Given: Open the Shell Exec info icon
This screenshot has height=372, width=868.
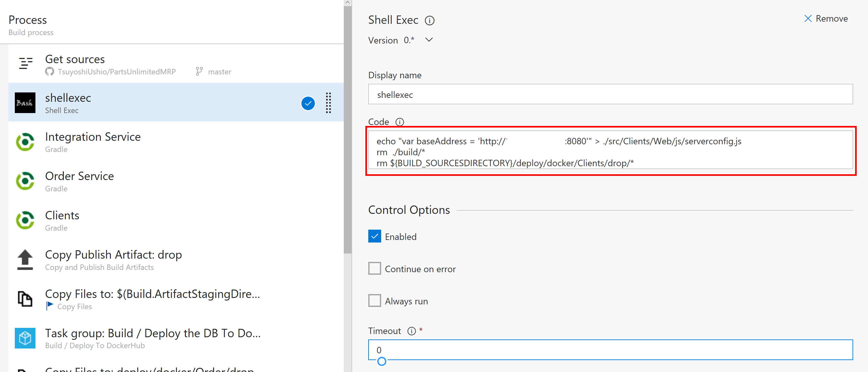Looking at the screenshot, I should click(429, 21).
